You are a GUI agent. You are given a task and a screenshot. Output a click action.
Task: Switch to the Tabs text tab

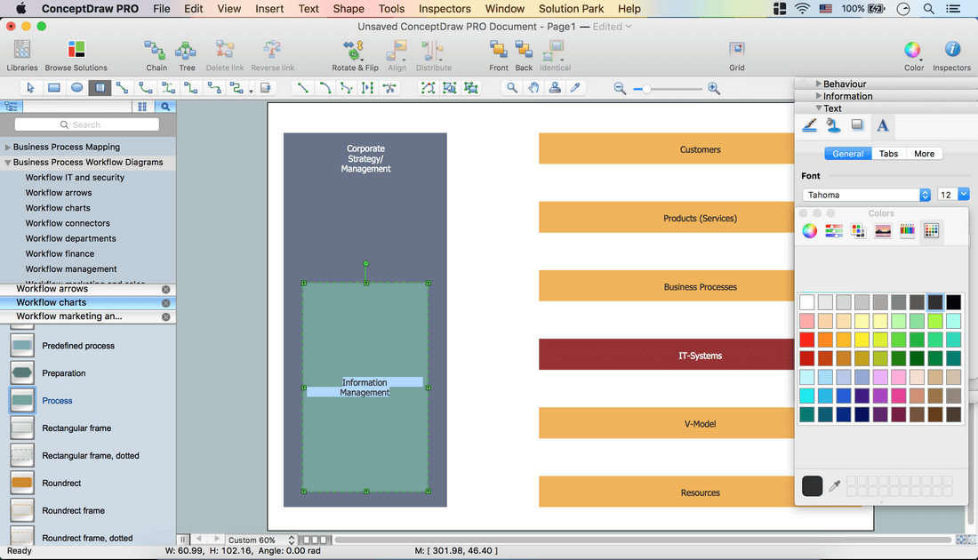tap(888, 154)
